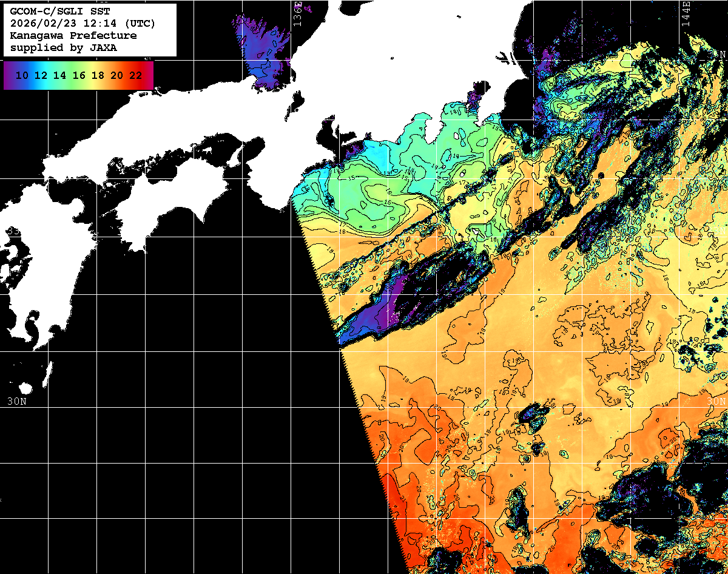The image size is (728, 574).
Task: Click the 30N latitude label on left edge
Action: (x=16, y=402)
